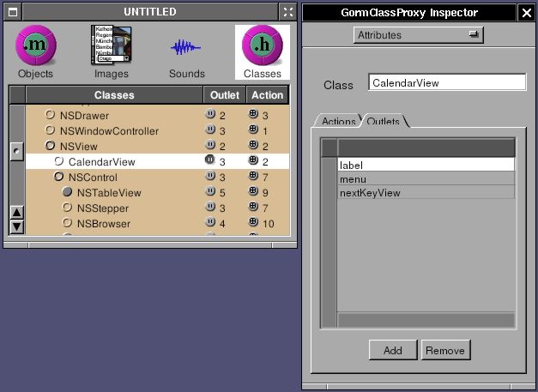Image resolution: width=538 pixels, height=392 pixels.
Task: Click the Add button
Action: tap(393, 350)
